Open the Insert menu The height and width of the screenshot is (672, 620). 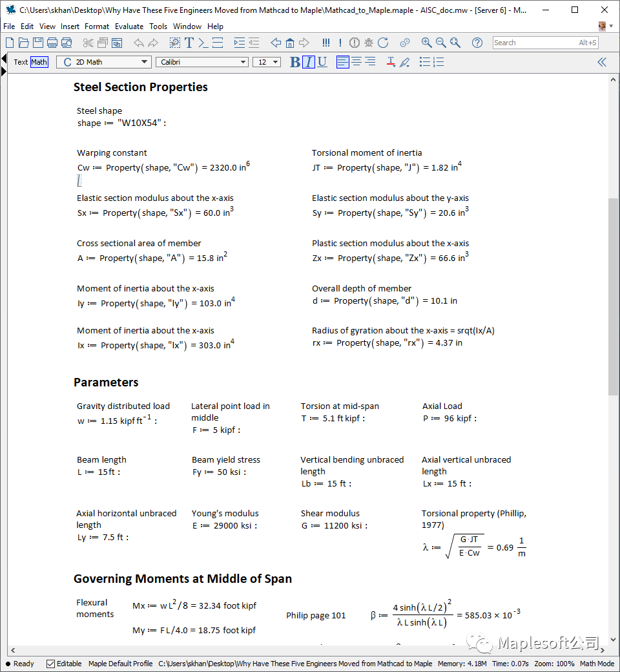coord(70,26)
